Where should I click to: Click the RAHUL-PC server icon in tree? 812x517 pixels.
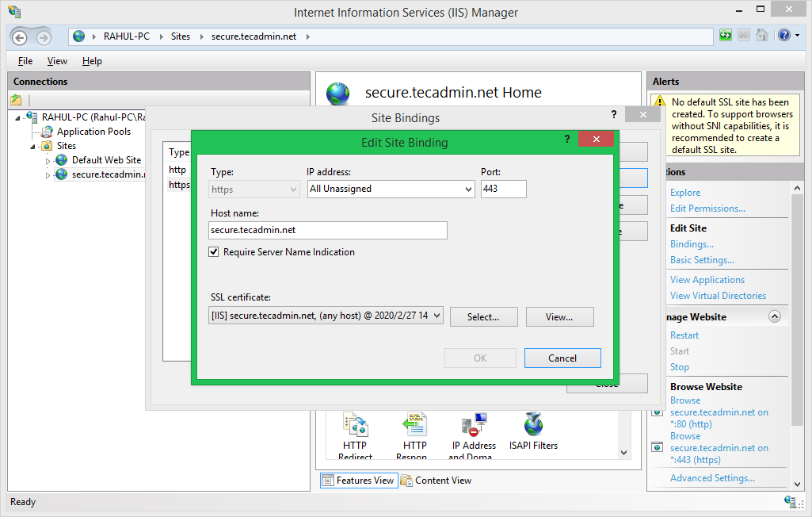[x=32, y=117]
